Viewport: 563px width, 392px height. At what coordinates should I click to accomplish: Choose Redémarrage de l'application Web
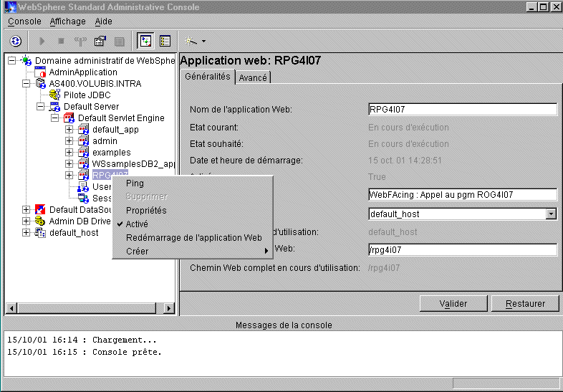[x=193, y=237]
